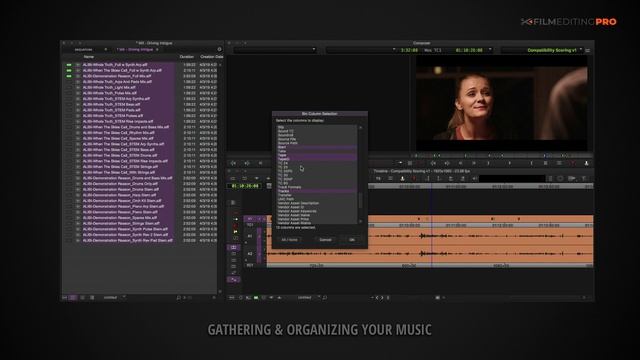The height and width of the screenshot is (360, 640).
Task: Click the first transport button under the source monitor
Action: point(233,163)
